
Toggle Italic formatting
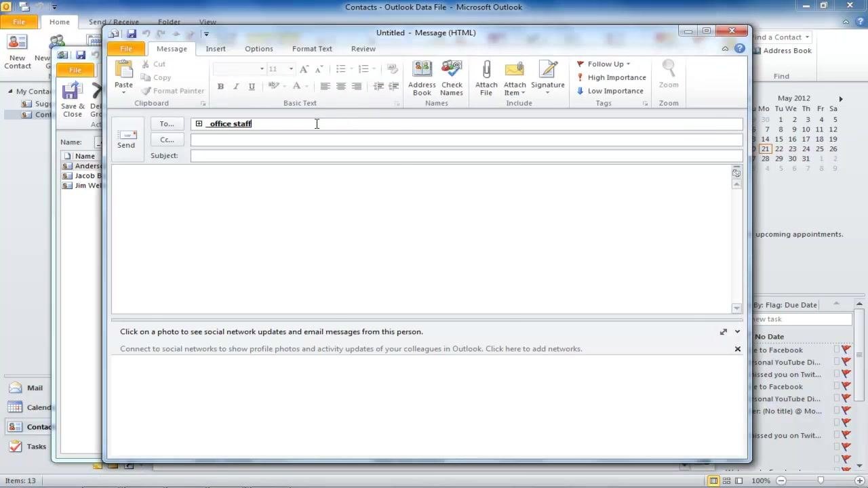236,86
